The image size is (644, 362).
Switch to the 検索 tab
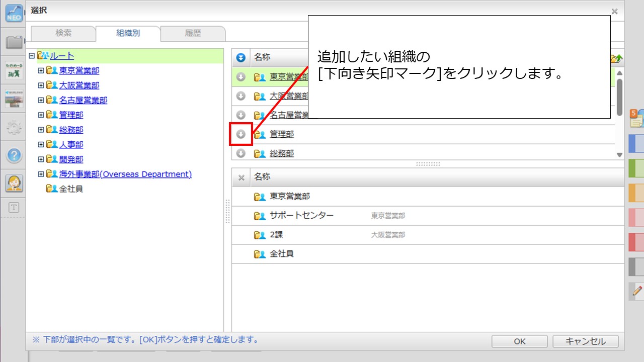(63, 33)
